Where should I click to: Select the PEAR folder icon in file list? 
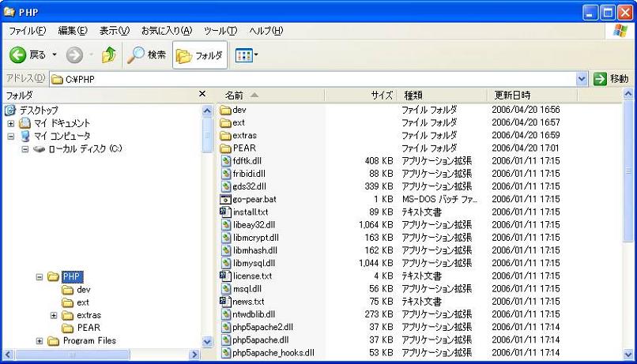[x=225, y=148]
